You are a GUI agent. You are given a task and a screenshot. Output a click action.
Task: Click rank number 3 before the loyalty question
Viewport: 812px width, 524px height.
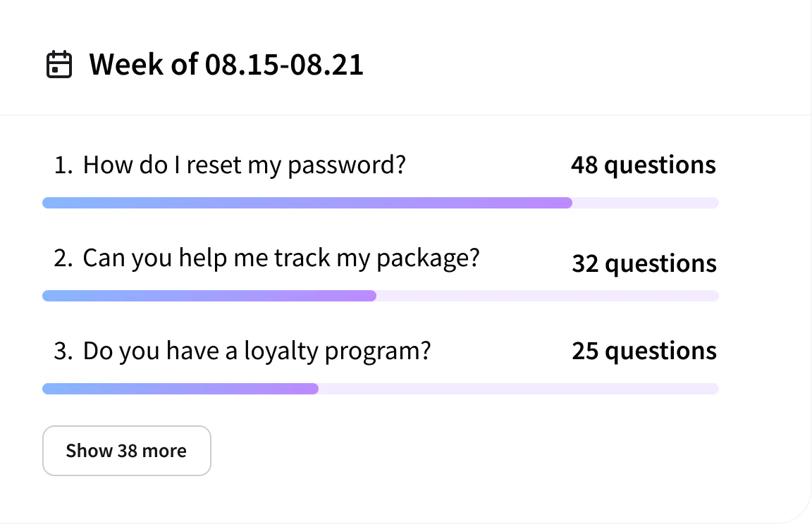(x=63, y=351)
